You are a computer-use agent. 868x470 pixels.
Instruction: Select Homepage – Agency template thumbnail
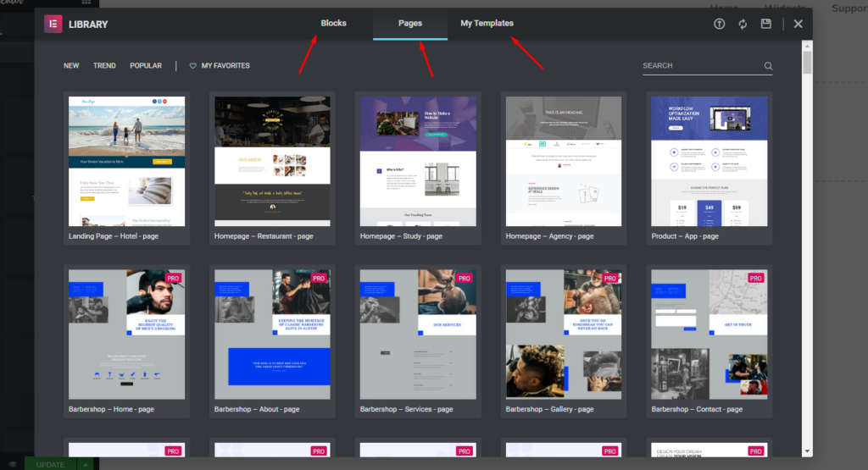tap(564, 162)
